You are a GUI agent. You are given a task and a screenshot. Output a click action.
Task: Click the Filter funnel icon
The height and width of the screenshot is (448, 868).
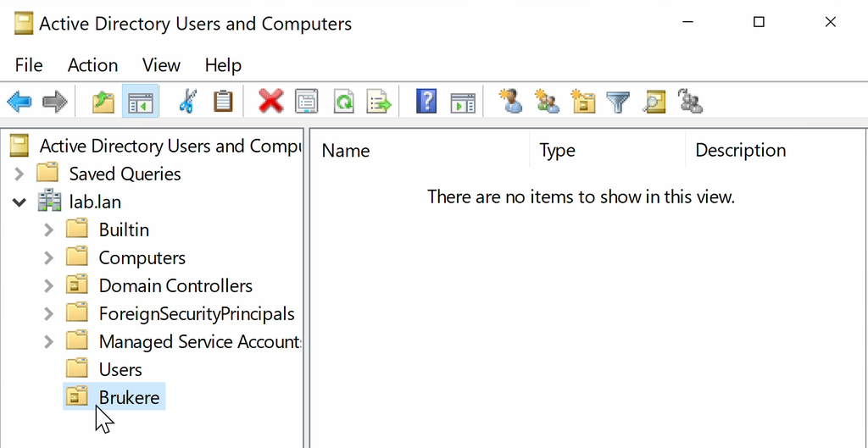click(618, 102)
